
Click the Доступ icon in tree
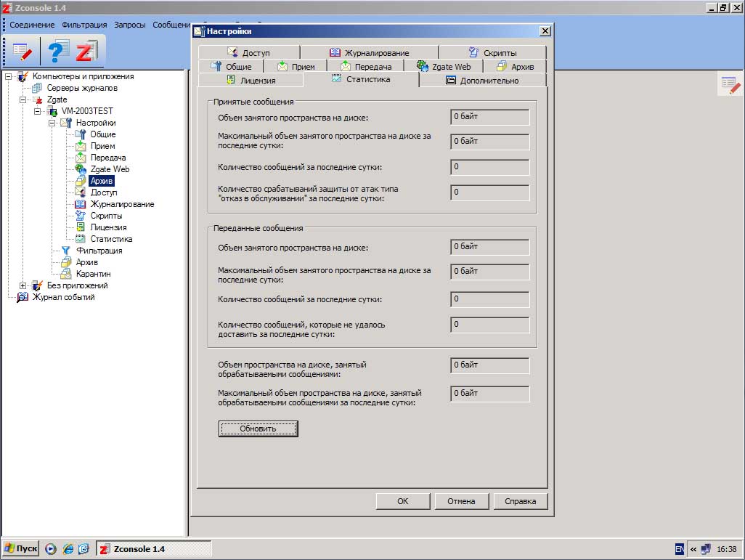(81, 192)
